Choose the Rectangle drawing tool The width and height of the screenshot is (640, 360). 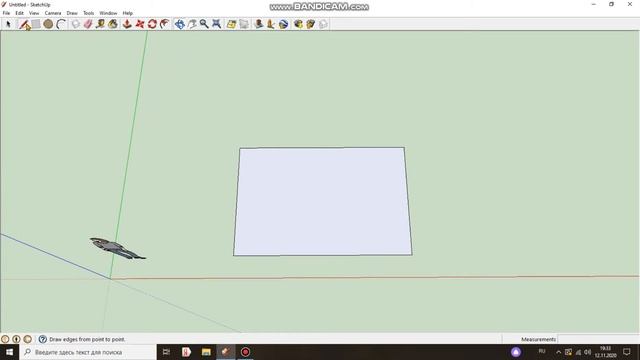click(x=36, y=24)
